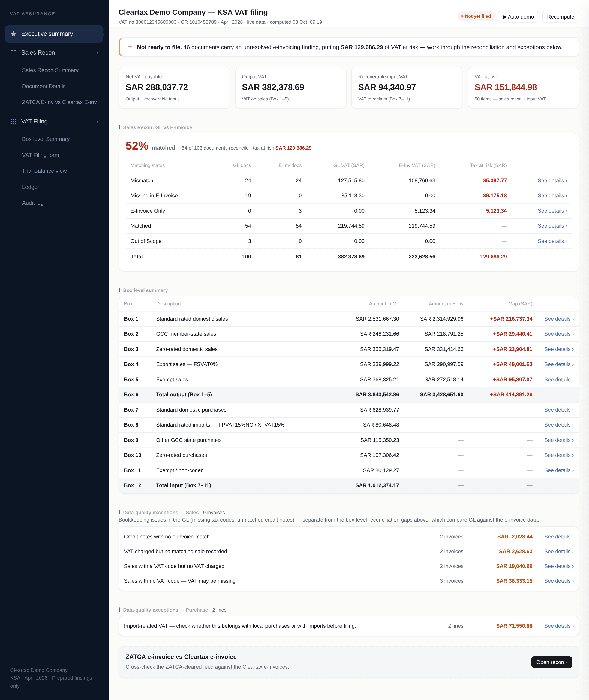Viewport: 589px width, 700px height.
Task: Click the Net VAT payable card
Action: (x=174, y=88)
